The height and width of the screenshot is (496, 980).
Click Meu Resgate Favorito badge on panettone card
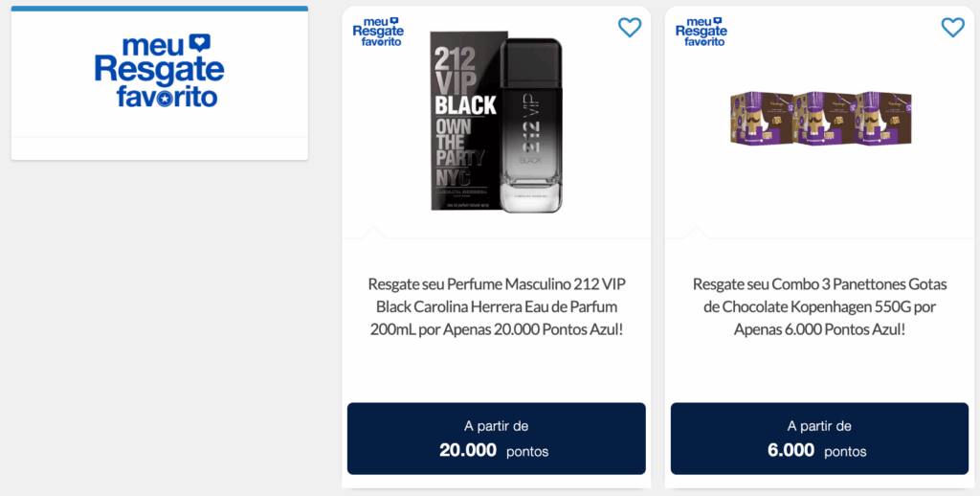pyautogui.click(x=701, y=31)
